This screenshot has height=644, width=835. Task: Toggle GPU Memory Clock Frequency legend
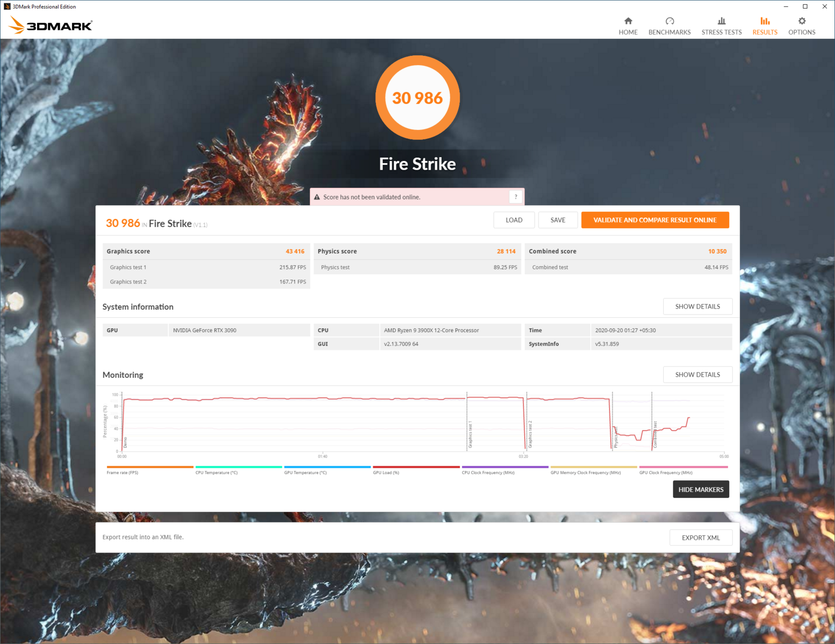pos(593,470)
